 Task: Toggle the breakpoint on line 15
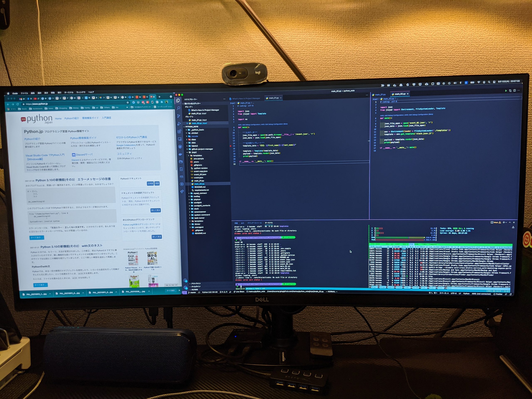[230, 146]
